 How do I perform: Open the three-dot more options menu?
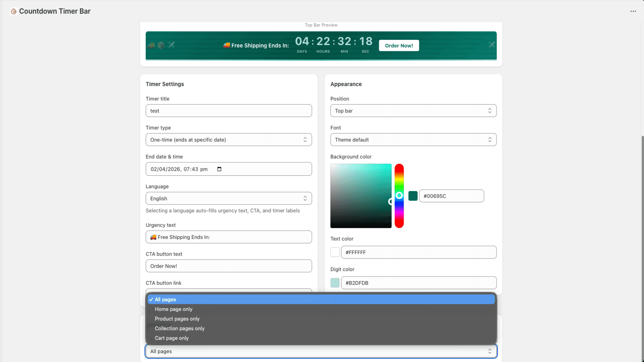click(x=633, y=11)
